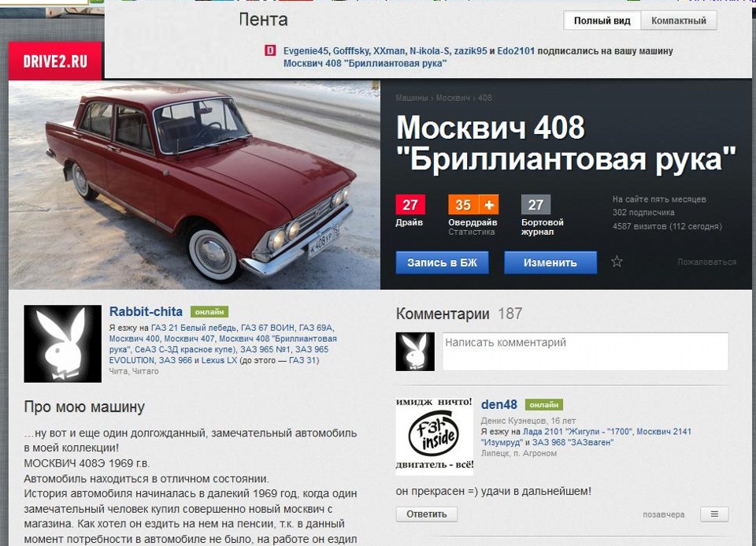Open the Red Moskvich 408 main photo
The width and height of the screenshot is (756, 546).
click(x=195, y=184)
